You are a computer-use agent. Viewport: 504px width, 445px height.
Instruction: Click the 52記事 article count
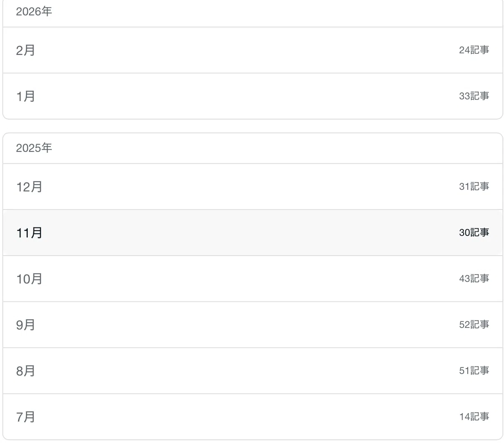tap(474, 325)
